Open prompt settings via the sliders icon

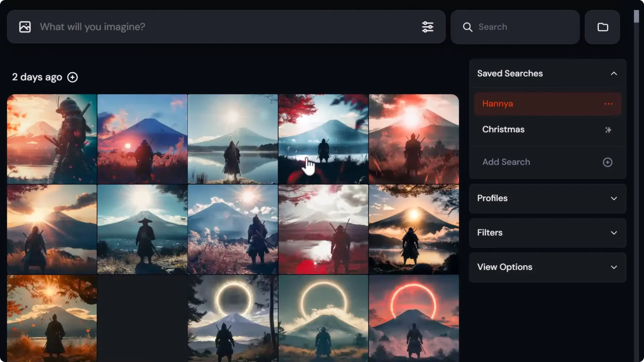(x=427, y=27)
